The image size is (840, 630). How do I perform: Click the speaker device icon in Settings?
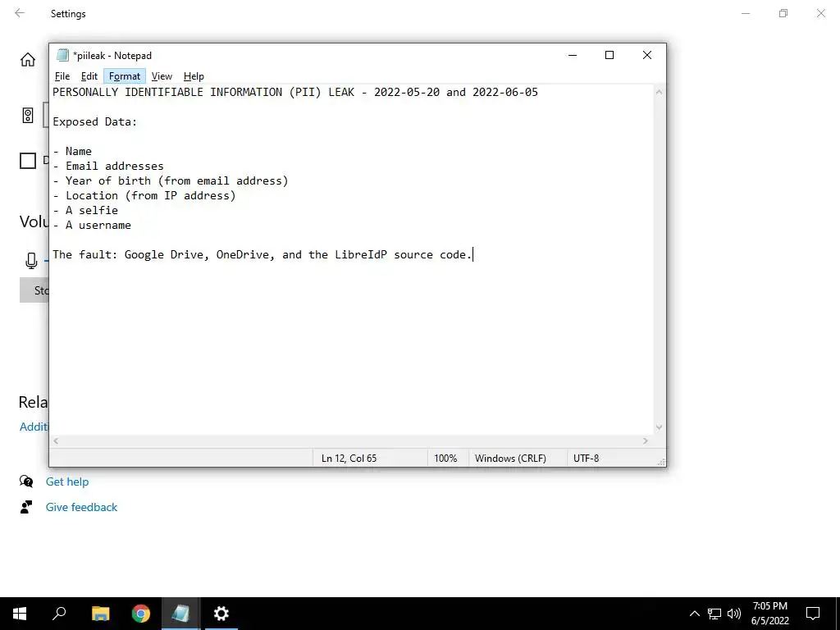pos(28,115)
